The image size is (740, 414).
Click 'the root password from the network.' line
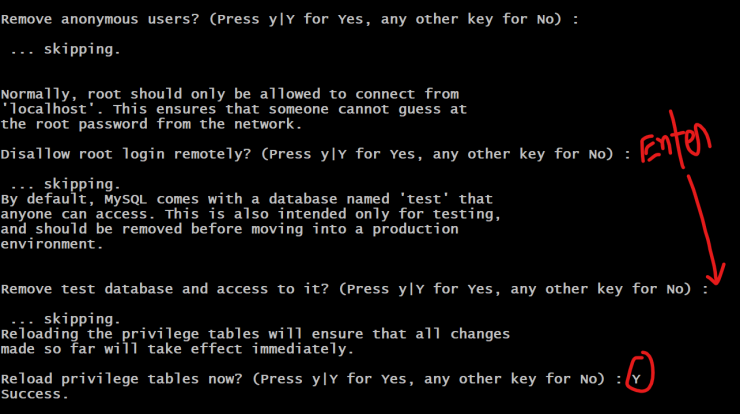click(151, 124)
